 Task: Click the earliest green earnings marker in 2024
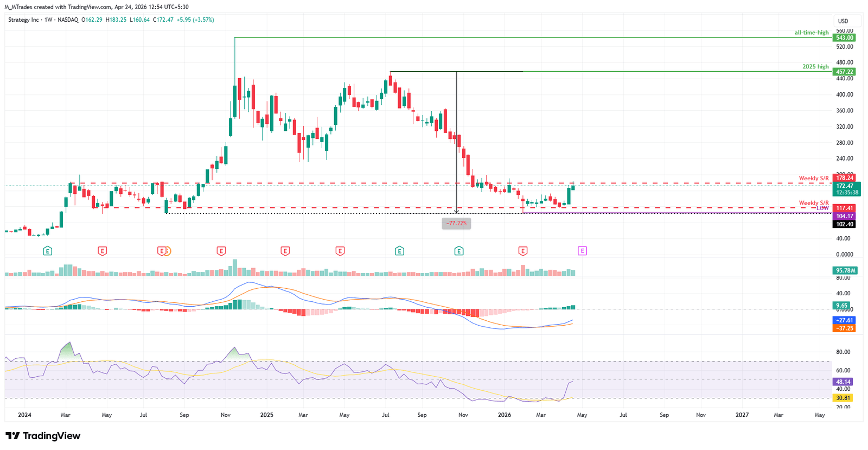pos(48,251)
